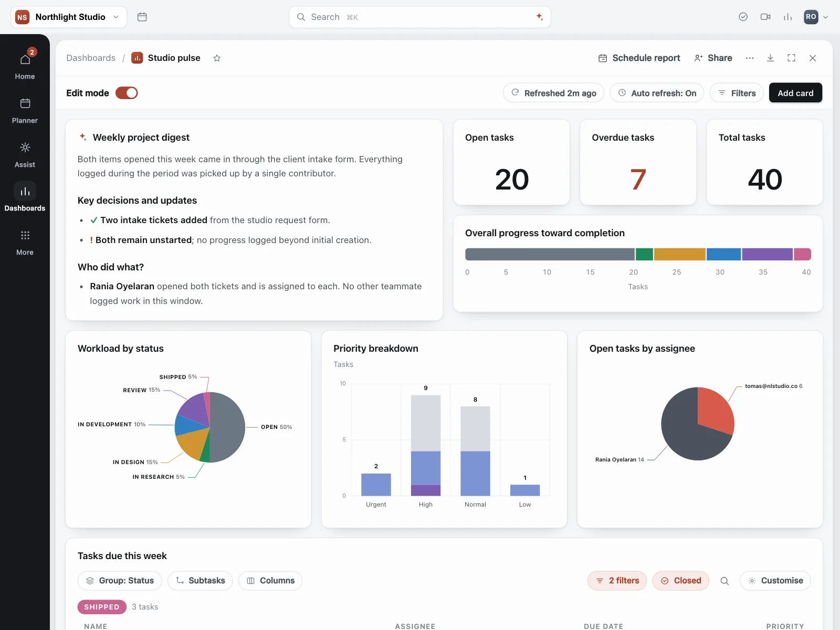Click the Northlight Studio NS logo
Screen dimensions: 840x630
(x=22, y=17)
